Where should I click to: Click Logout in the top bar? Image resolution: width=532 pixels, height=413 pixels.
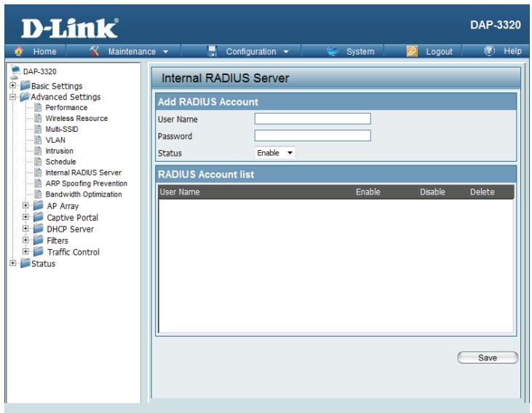pyautogui.click(x=439, y=52)
